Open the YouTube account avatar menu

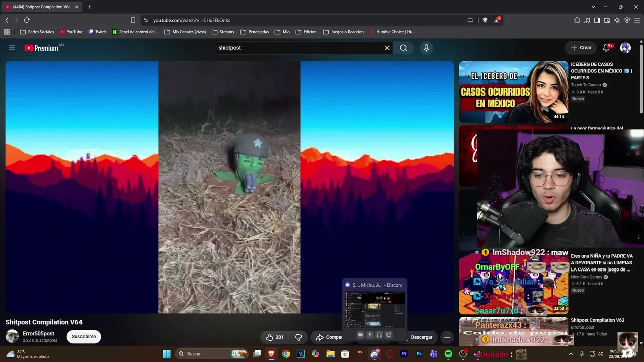click(x=625, y=48)
